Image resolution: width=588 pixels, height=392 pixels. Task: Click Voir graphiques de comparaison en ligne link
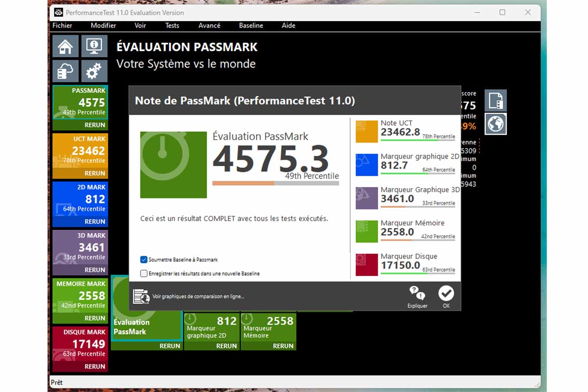pos(198,296)
